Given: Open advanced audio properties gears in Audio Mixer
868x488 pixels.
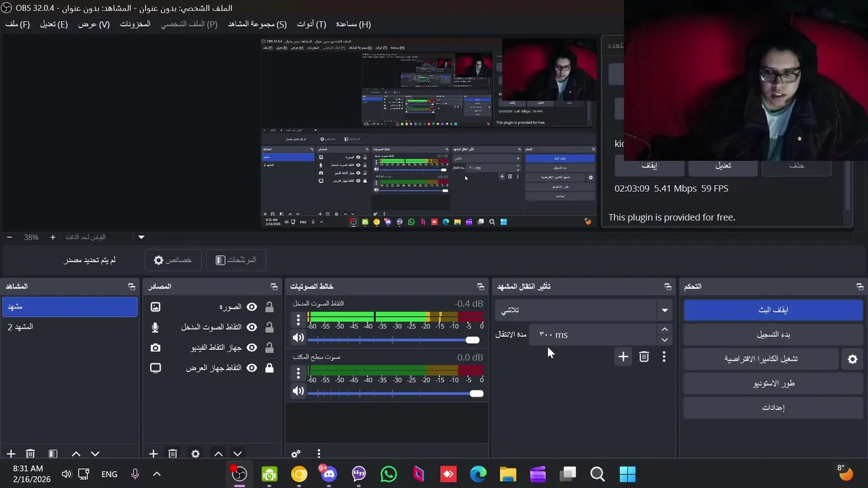Looking at the screenshot, I should point(296,453).
